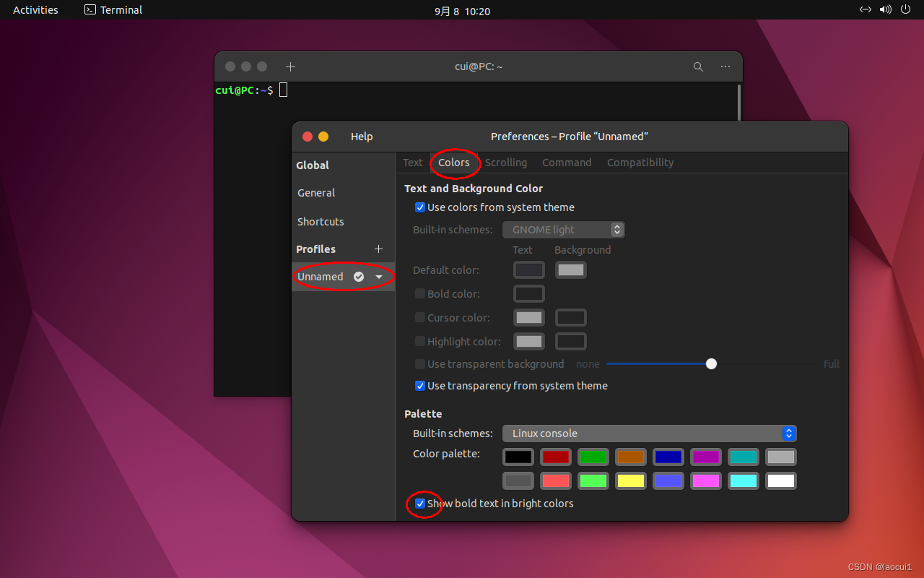Click Activities in the top bar
Image resolution: width=924 pixels, height=578 pixels.
(x=35, y=9)
